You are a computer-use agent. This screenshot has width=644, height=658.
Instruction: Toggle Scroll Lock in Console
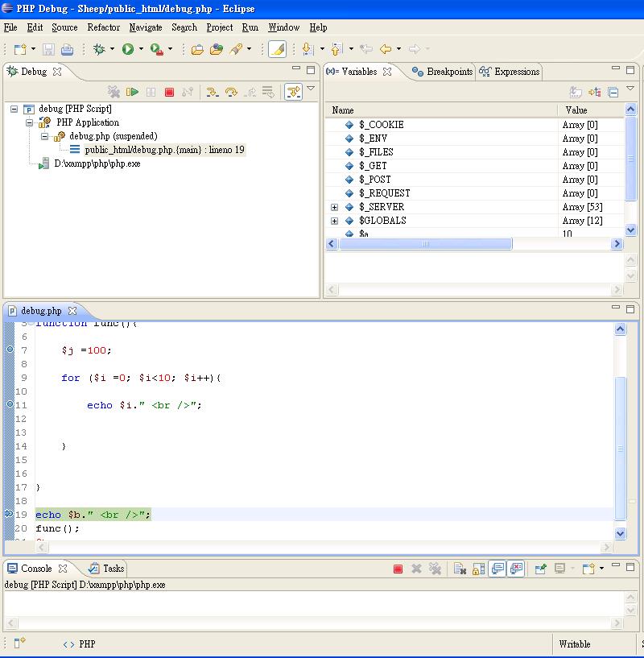point(479,569)
